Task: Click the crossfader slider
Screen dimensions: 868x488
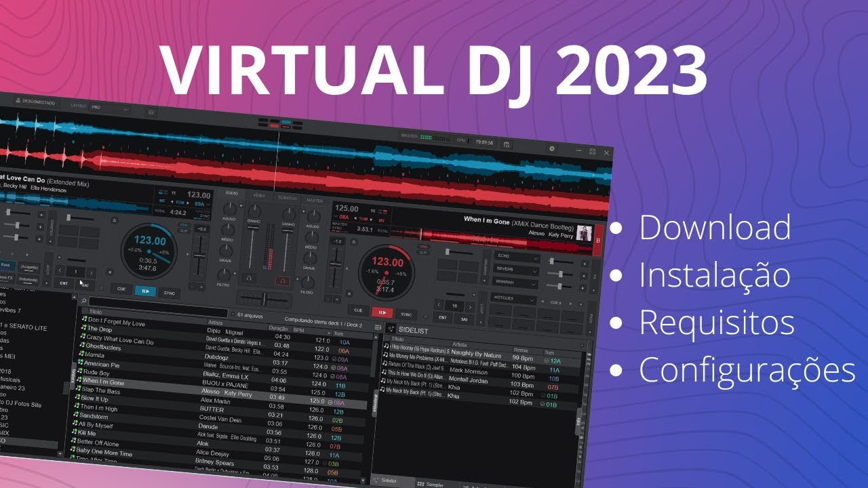Action: 264,299
